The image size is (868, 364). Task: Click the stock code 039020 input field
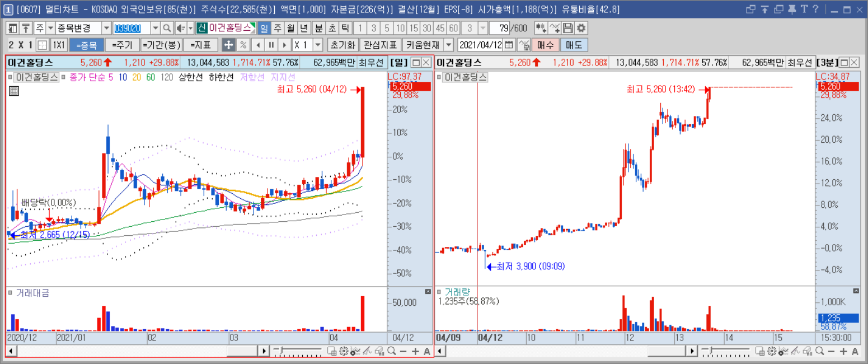132,28
